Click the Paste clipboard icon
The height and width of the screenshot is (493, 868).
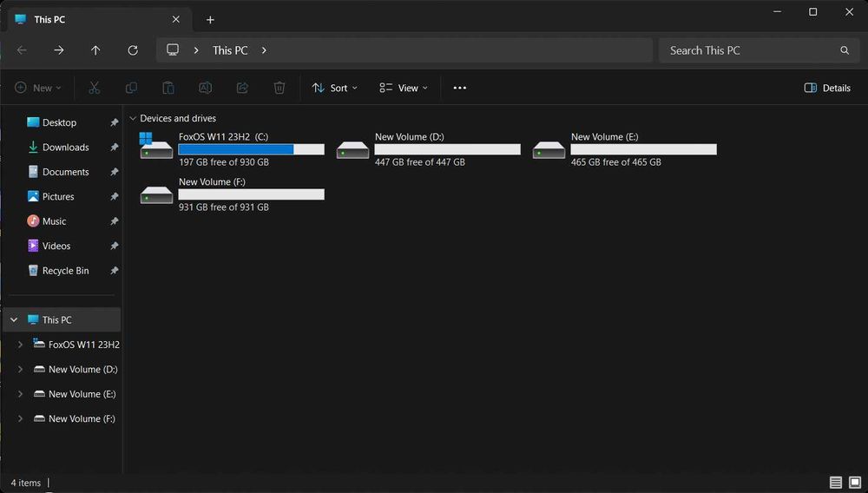click(x=168, y=88)
